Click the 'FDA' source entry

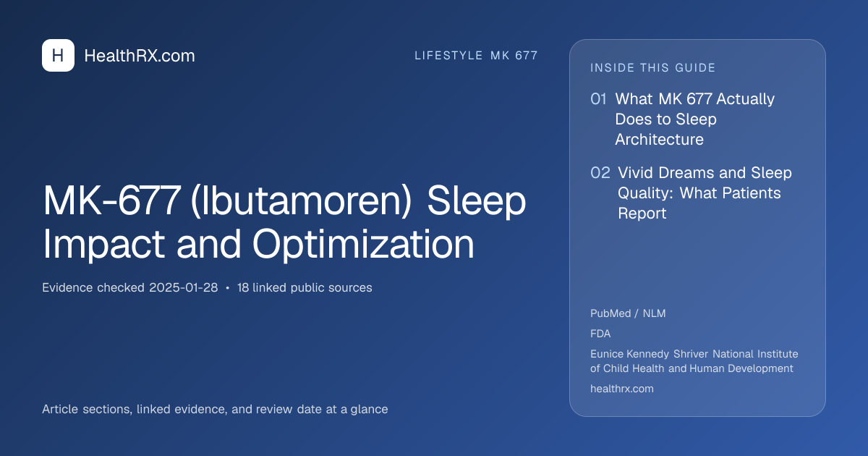point(600,334)
